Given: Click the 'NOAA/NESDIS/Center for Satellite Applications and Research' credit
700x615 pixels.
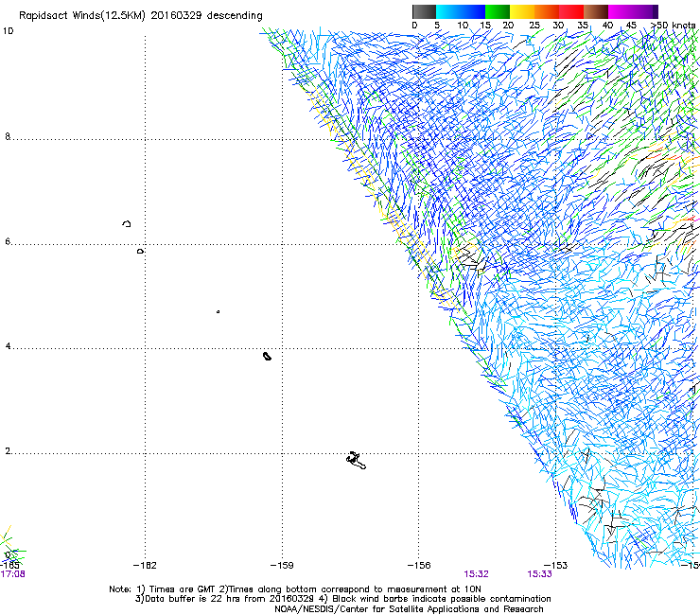Looking at the screenshot, I should [x=409, y=609].
